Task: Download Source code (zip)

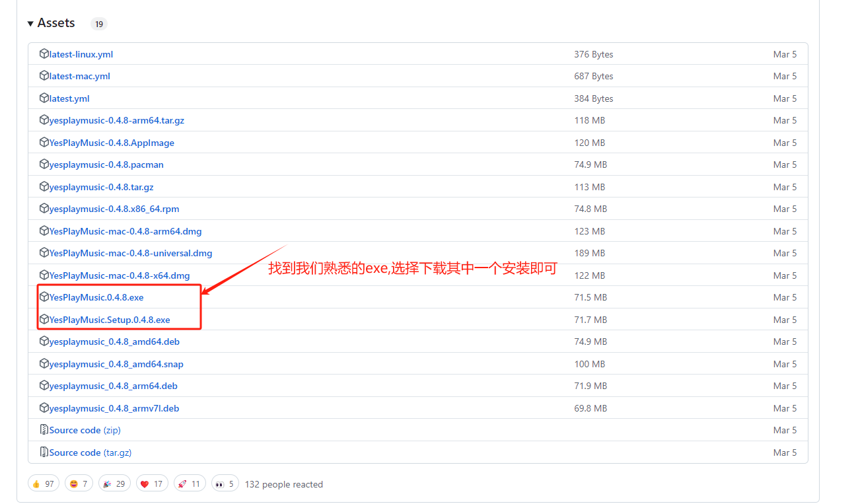Action: [85, 430]
